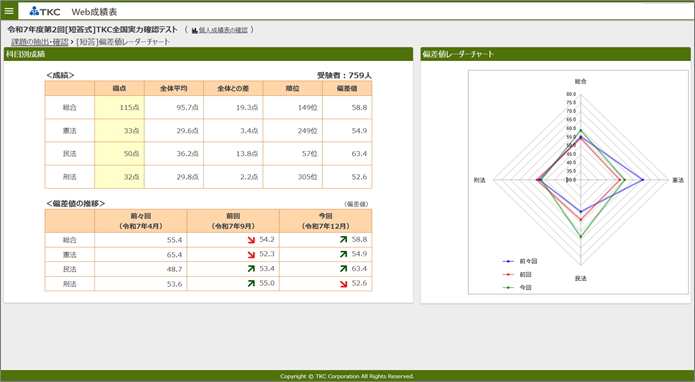Click the 全体との差 column header
Image resolution: width=695 pixels, height=382 pixels.
coord(233,89)
